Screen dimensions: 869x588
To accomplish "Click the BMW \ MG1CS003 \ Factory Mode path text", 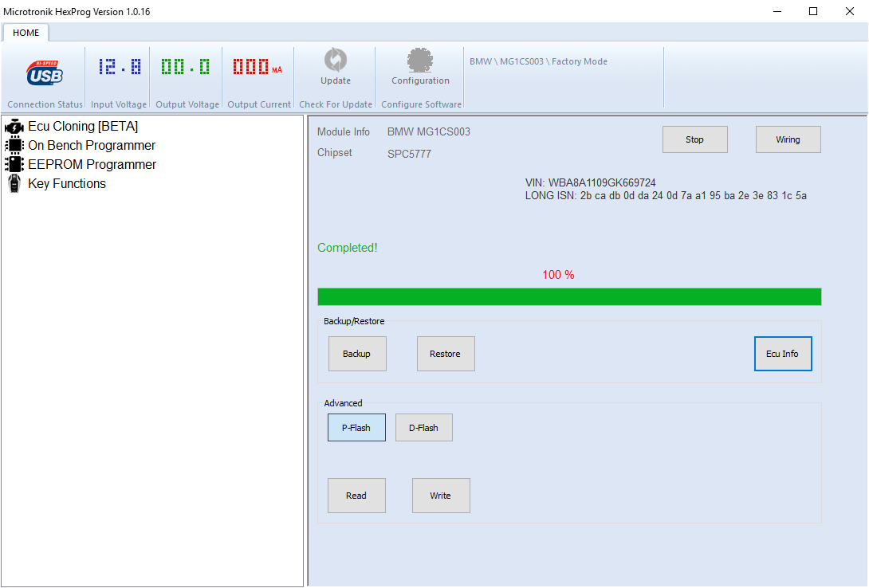I will [x=538, y=61].
